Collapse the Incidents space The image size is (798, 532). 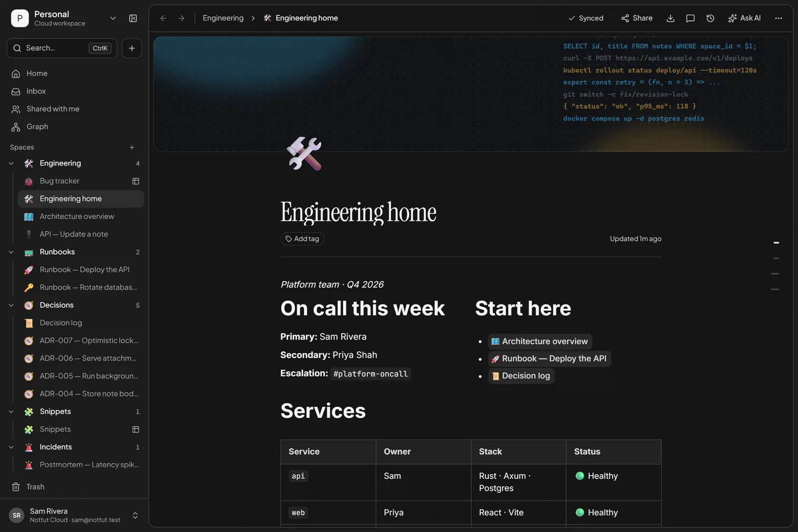click(x=11, y=447)
